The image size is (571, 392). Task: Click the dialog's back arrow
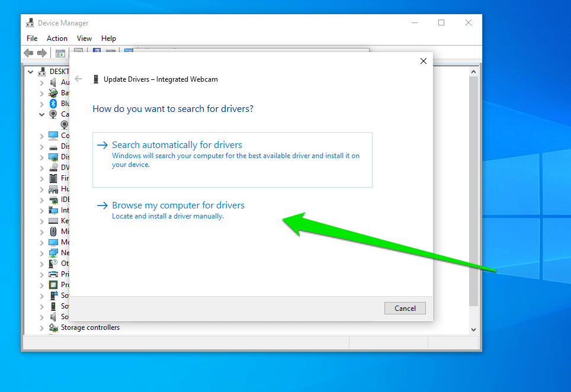tap(78, 79)
